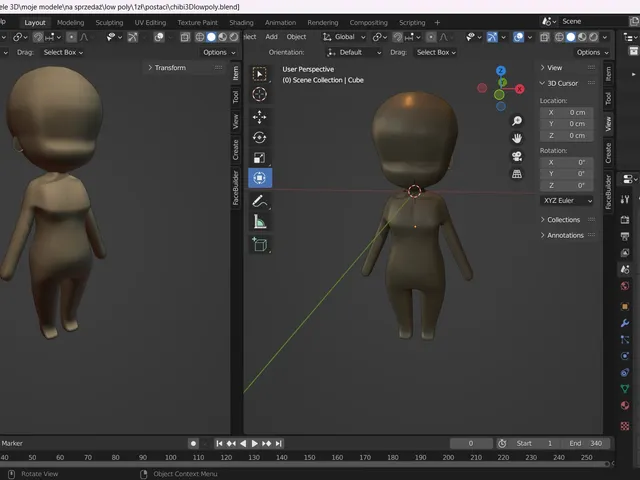The height and width of the screenshot is (480, 640).
Task: Open the Scene properties tab icon
Action: [624, 269]
